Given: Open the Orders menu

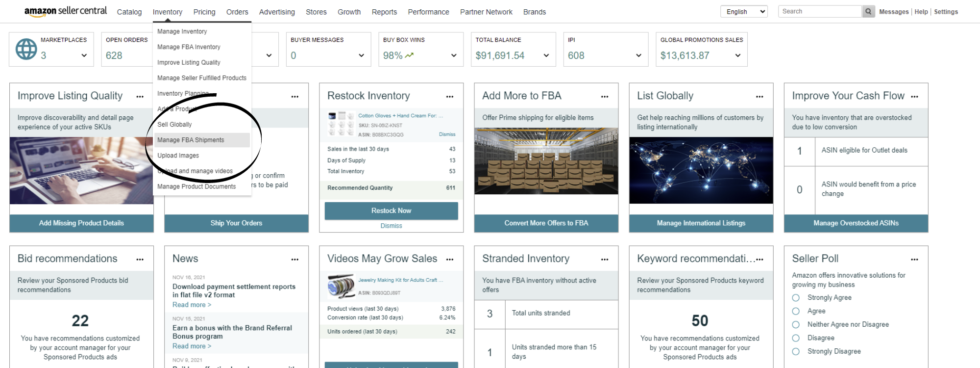Looking at the screenshot, I should (237, 12).
